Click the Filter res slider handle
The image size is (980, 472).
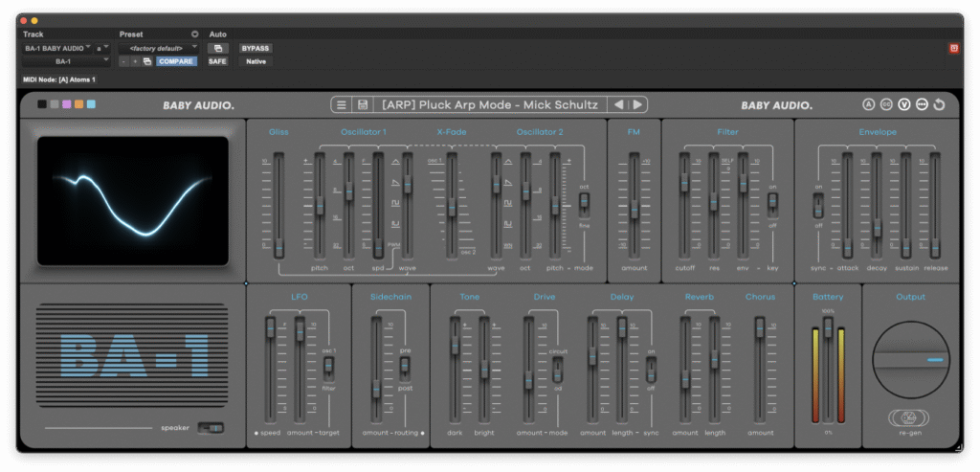[x=713, y=201]
